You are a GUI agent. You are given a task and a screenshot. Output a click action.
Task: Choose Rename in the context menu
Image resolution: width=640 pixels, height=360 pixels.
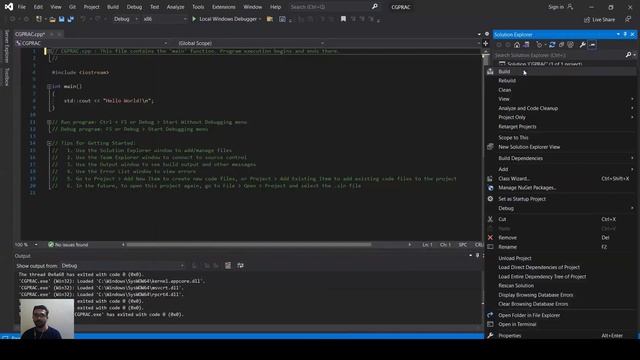point(560,247)
